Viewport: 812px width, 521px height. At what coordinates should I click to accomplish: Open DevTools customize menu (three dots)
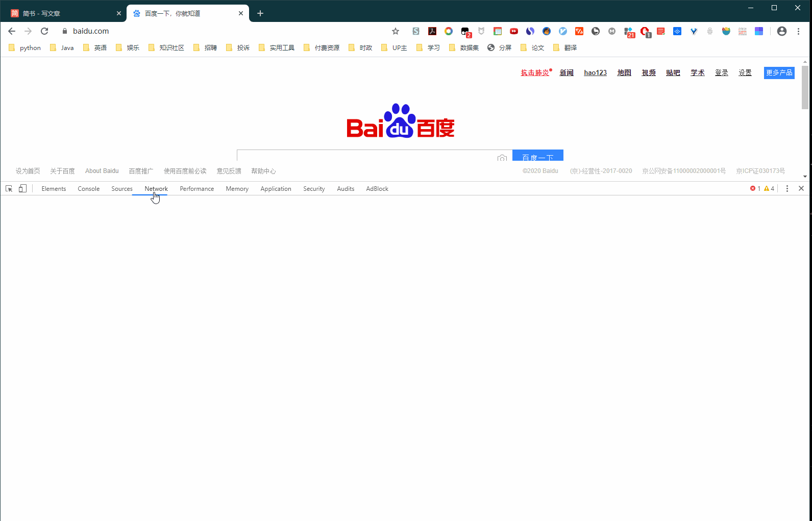(787, 189)
